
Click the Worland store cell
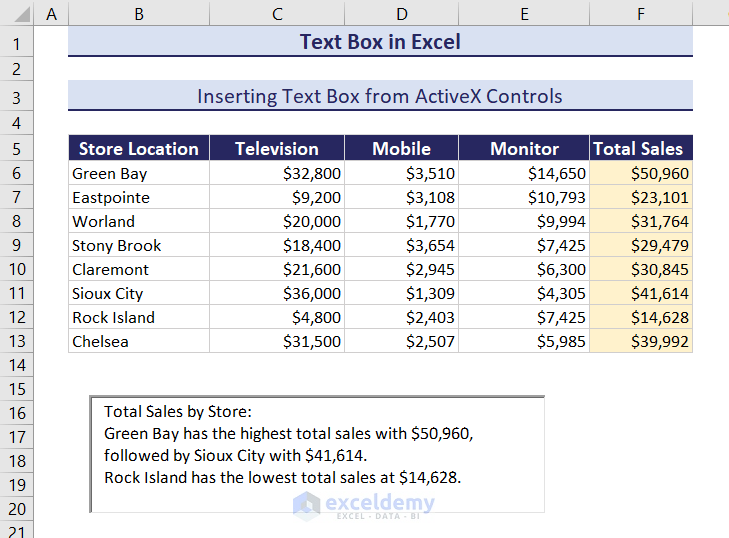tap(139, 221)
